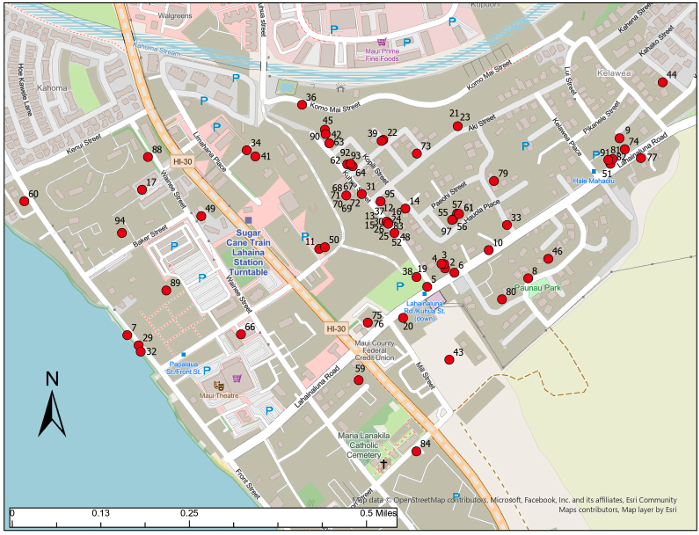The width and height of the screenshot is (699, 535).
Task: Click the Maui Theatre label
Action: pyautogui.click(x=219, y=395)
